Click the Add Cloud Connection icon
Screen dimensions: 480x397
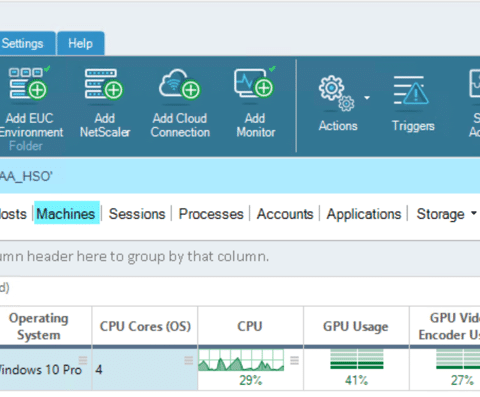click(180, 83)
